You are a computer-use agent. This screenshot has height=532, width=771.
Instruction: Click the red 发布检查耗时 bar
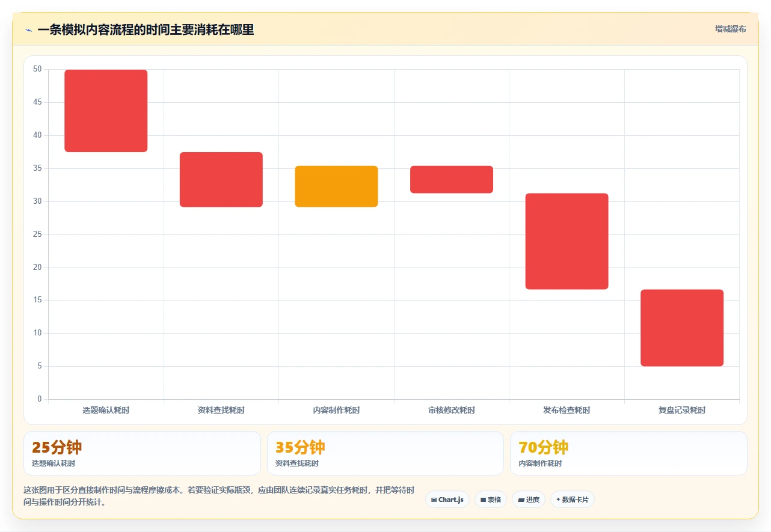(x=567, y=242)
